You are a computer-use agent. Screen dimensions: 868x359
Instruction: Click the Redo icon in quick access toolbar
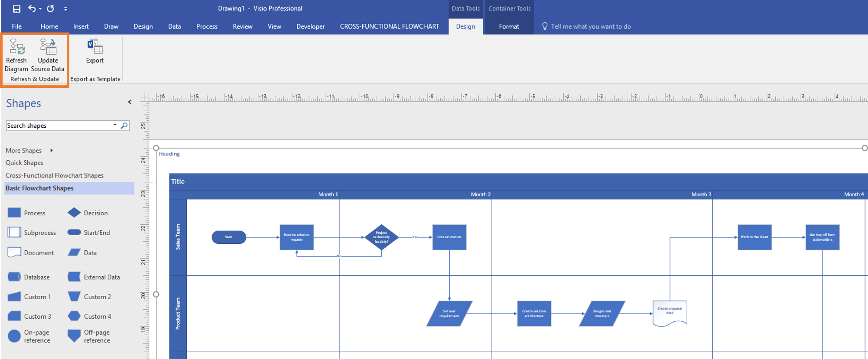click(x=50, y=8)
